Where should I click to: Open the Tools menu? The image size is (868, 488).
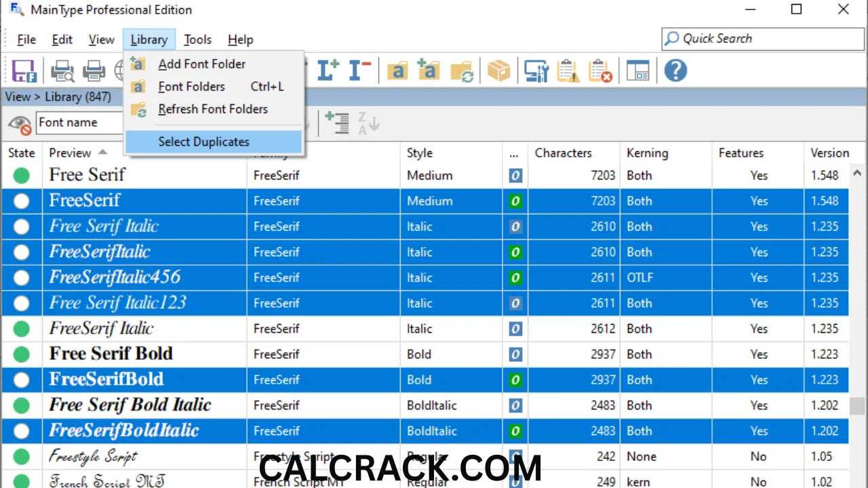point(197,40)
